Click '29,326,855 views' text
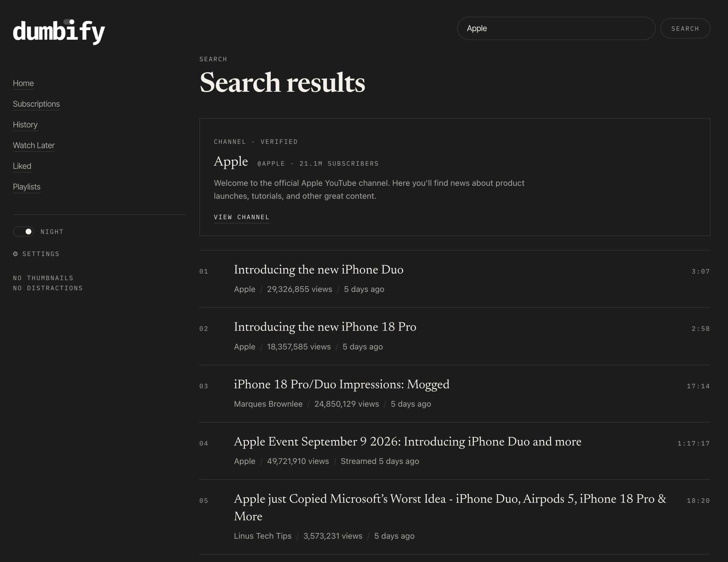728x562 pixels. (x=300, y=289)
